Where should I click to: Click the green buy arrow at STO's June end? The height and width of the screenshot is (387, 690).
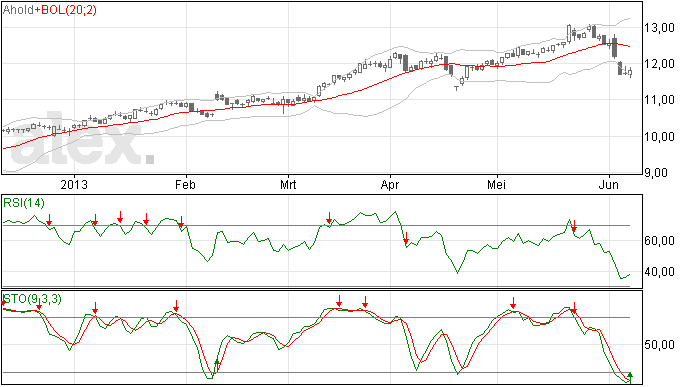coord(630,377)
